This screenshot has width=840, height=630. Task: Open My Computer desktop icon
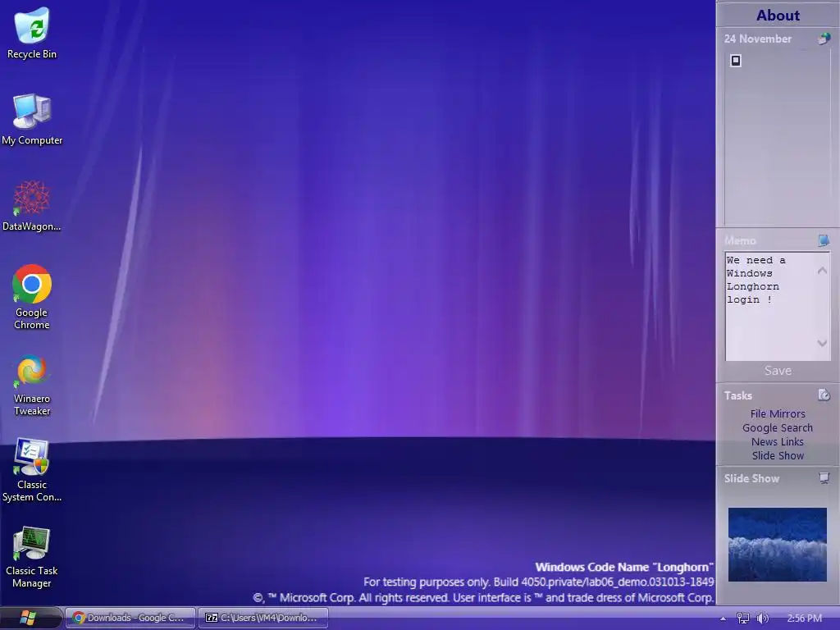tap(32, 119)
